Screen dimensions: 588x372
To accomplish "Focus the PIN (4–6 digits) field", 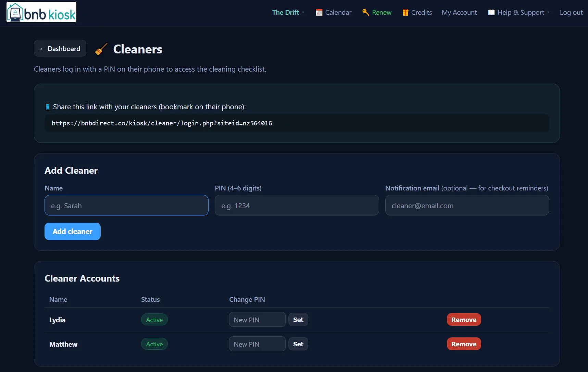I will pos(297,205).
